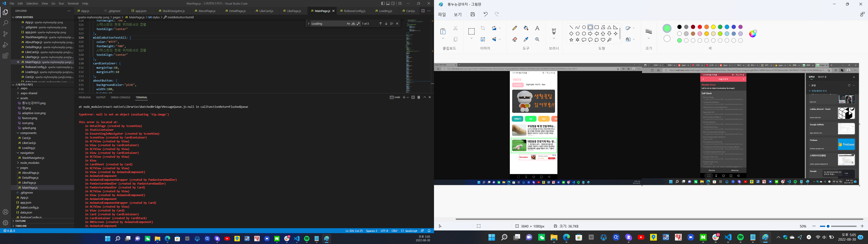The image size is (868, 244).
Task: Toggle the VS Code primary side bar
Action: (x=382, y=3)
